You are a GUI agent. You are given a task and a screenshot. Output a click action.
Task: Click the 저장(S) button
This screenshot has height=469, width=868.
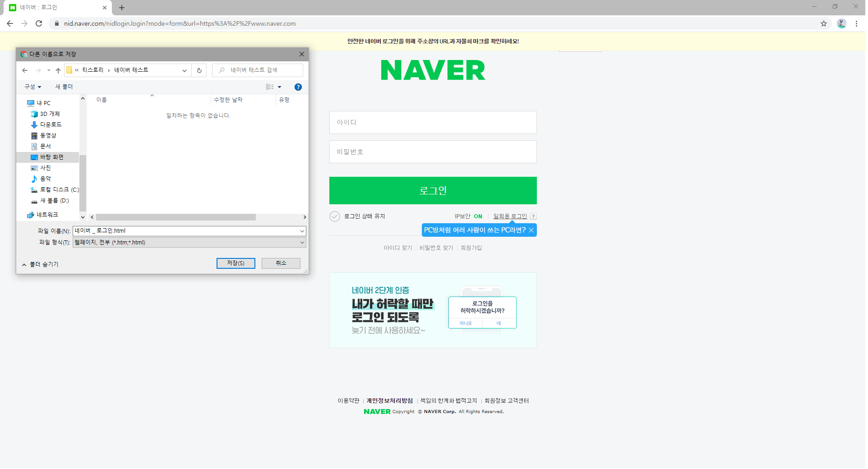(x=236, y=263)
